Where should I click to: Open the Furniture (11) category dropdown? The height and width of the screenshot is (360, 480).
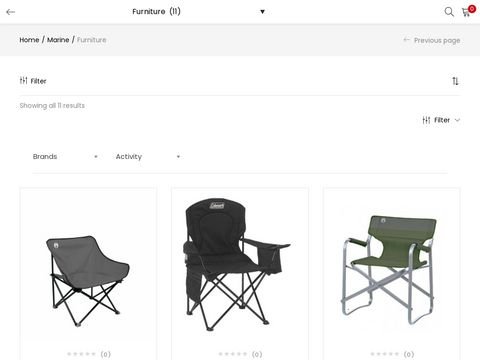[x=198, y=12]
